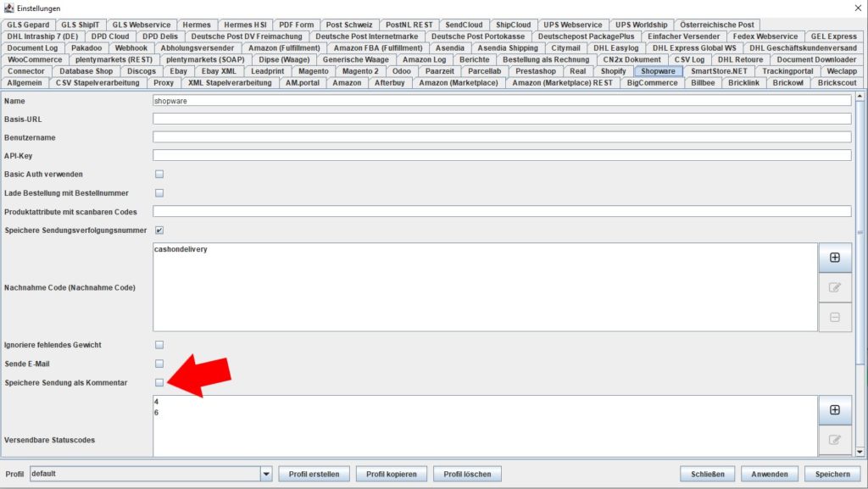Enable Ignoriere fehlendes Gewicht
Image resolution: width=868 pixels, height=489 pixels.
click(159, 345)
